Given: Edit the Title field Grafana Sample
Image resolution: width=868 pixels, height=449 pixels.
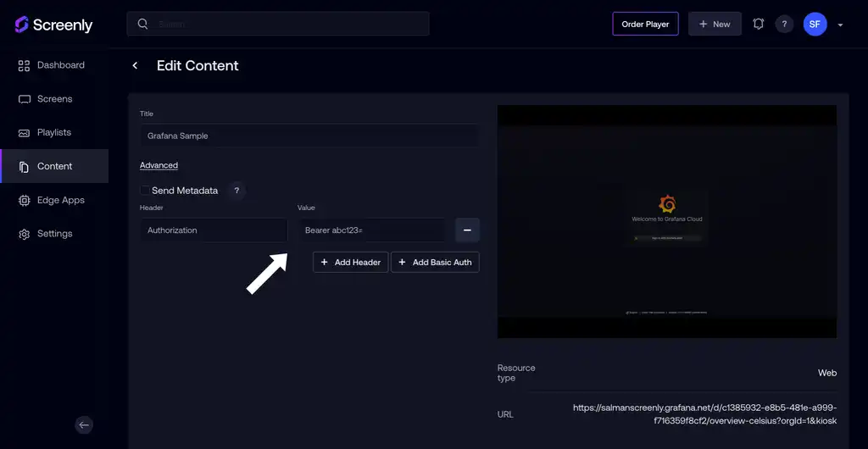Looking at the screenshot, I should [x=309, y=136].
